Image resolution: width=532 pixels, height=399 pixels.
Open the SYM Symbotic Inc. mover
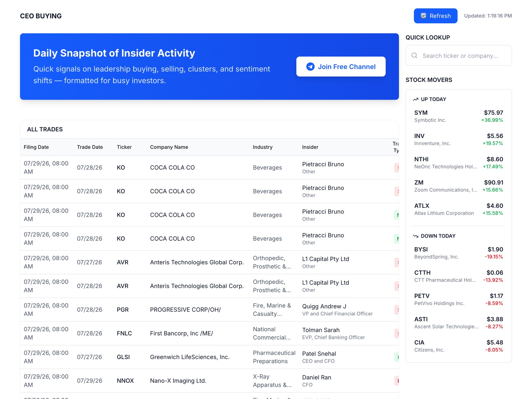459,116
